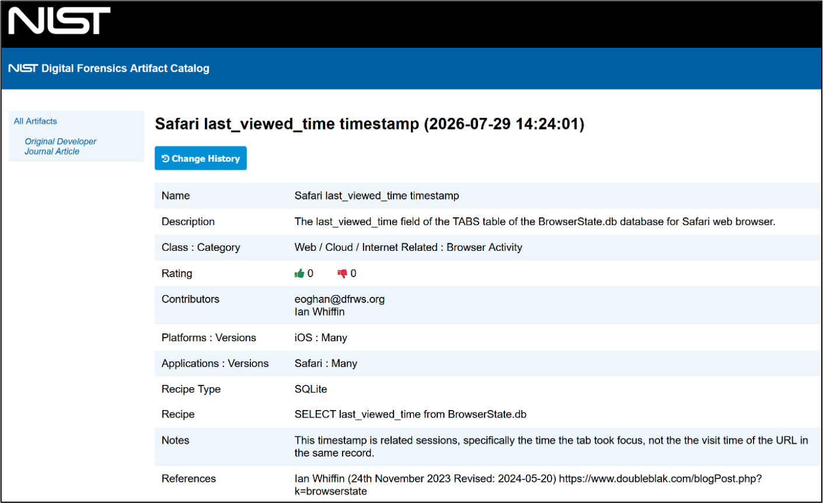Open the All Artifacts link
Viewport: 823px width, 504px height.
point(36,121)
